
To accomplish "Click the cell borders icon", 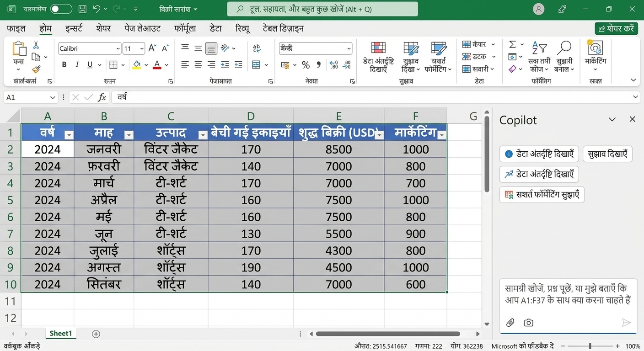I will pyautogui.click(x=113, y=65).
